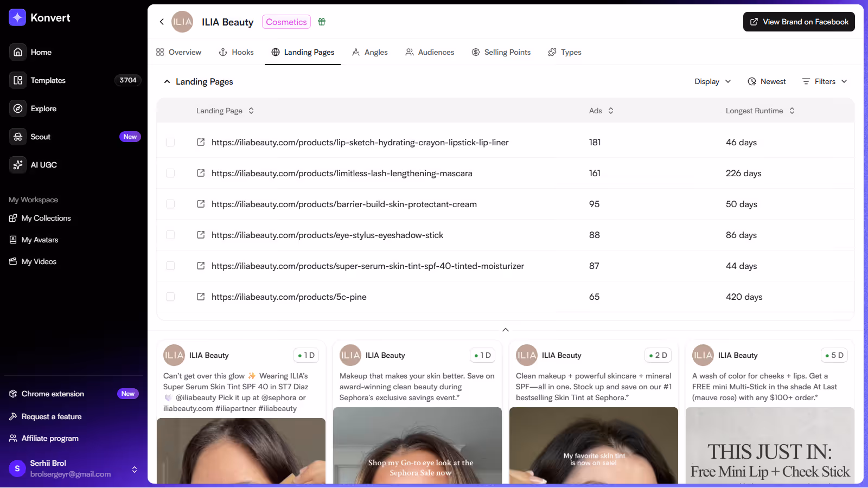Open external link icon for limitless-lash row
Screen dimensions: 868x488
pos(201,173)
